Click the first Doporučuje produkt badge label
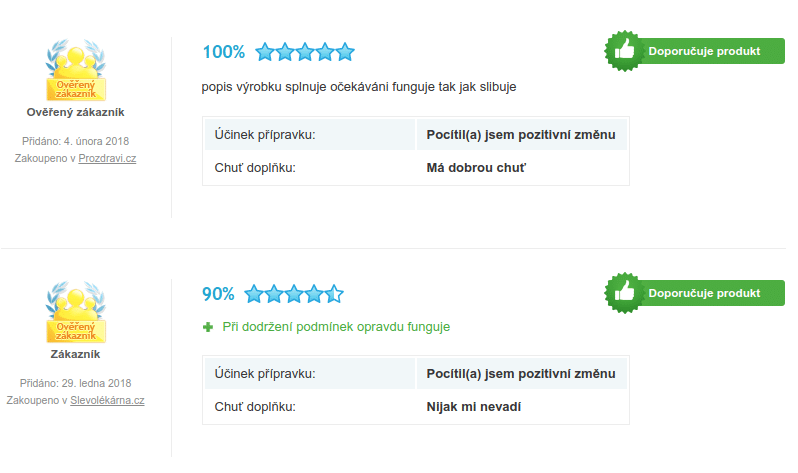 point(704,51)
